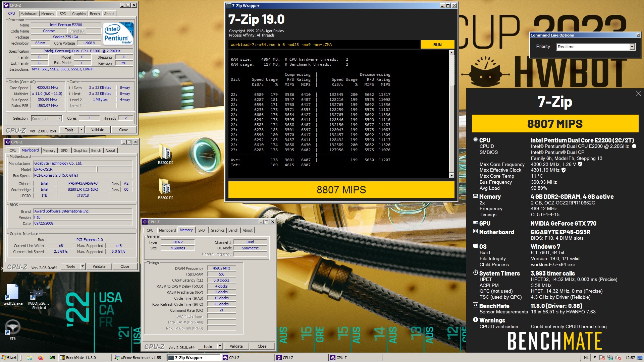Open About tab in CPU-Z Memory window

[248, 230]
